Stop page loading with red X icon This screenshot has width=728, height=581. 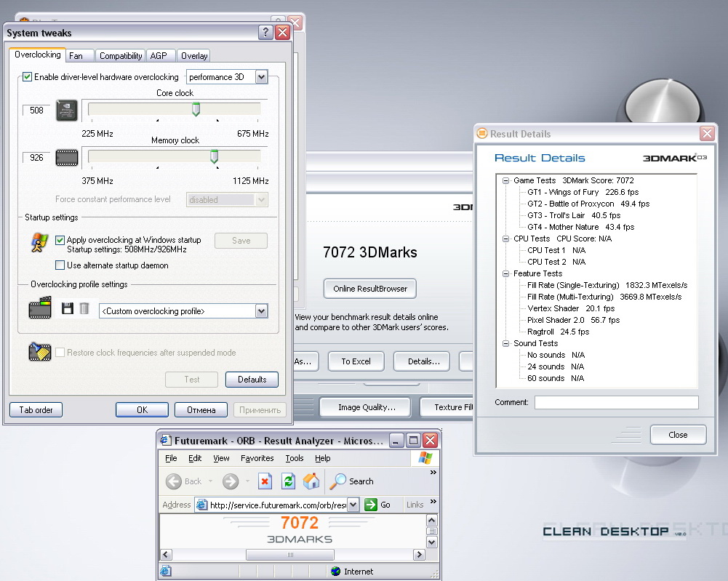click(x=265, y=481)
